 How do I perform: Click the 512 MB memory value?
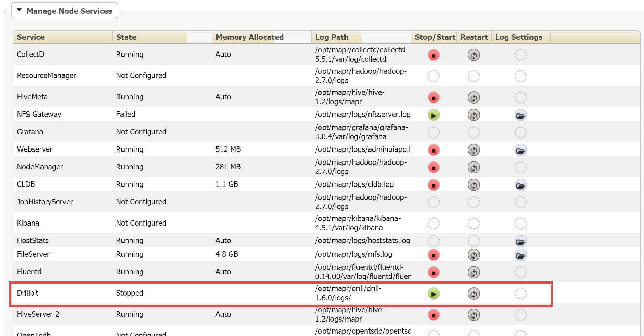(228, 149)
